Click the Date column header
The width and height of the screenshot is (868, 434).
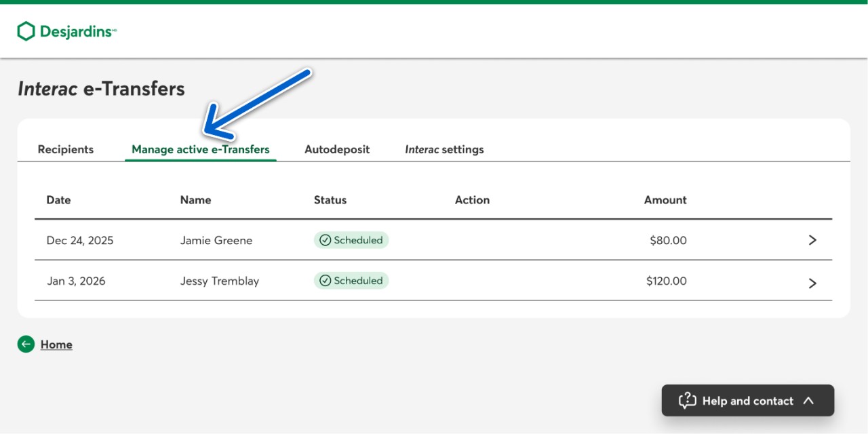pyautogui.click(x=58, y=200)
